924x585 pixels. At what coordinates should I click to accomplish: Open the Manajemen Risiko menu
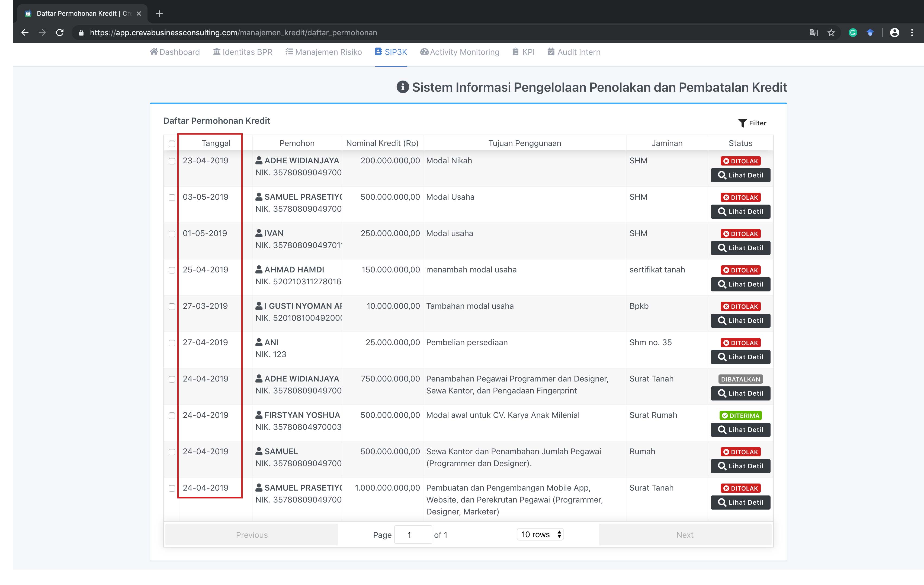click(323, 52)
